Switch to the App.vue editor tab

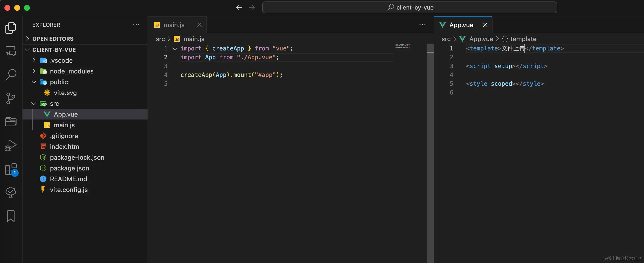tap(463, 25)
